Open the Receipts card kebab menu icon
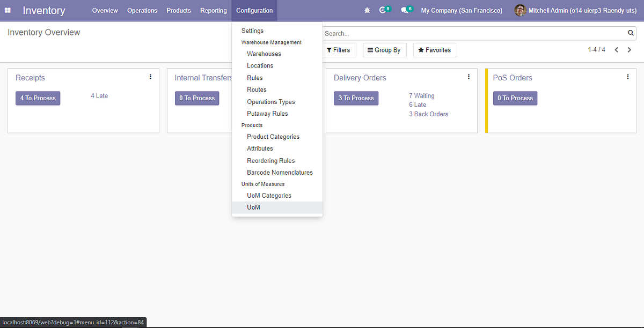Viewport: 644px width, 328px height. point(150,76)
